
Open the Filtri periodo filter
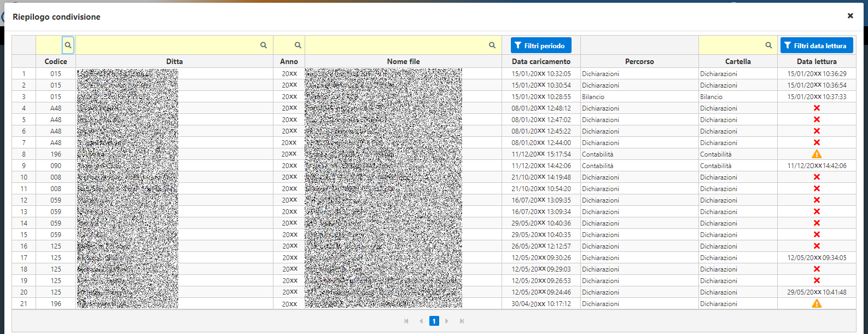[541, 45]
